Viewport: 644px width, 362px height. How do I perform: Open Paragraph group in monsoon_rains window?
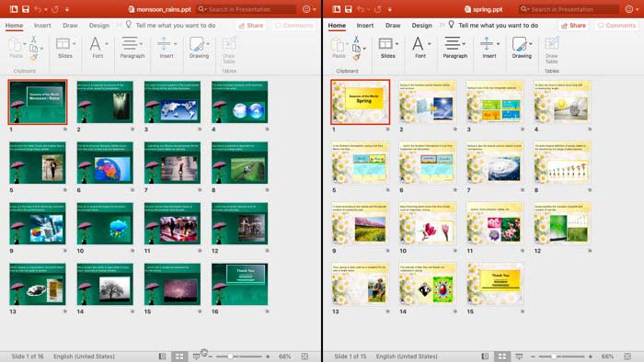click(132, 47)
